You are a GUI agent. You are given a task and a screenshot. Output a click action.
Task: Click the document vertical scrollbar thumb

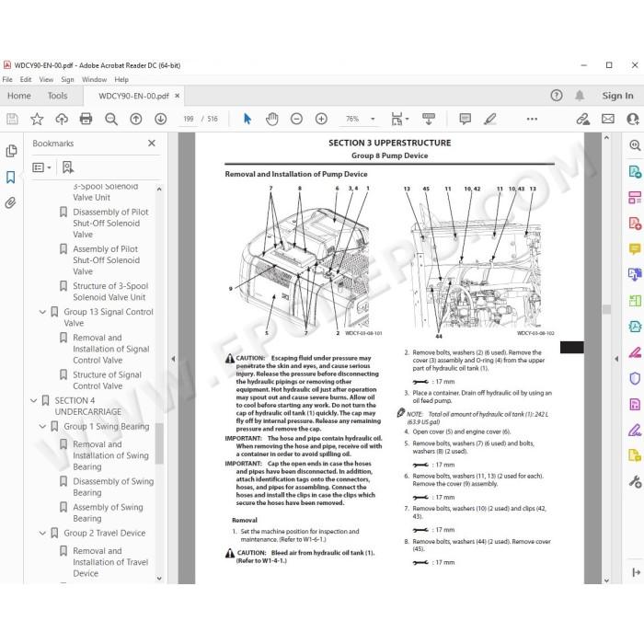pyautogui.click(x=606, y=309)
